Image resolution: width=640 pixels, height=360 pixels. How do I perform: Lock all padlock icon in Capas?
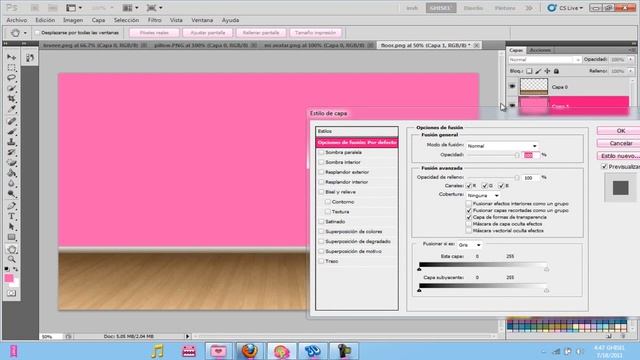556,71
